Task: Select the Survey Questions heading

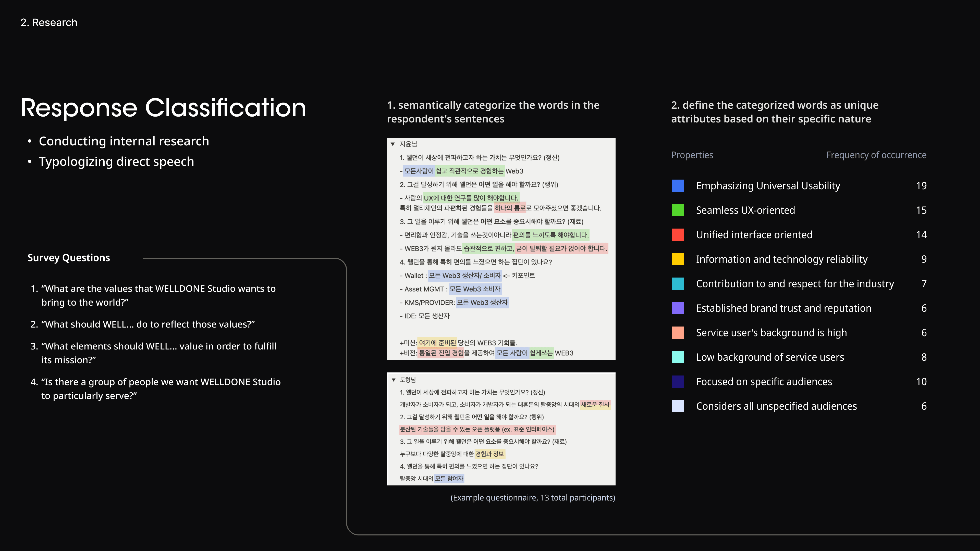Action: click(x=68, y=258)
